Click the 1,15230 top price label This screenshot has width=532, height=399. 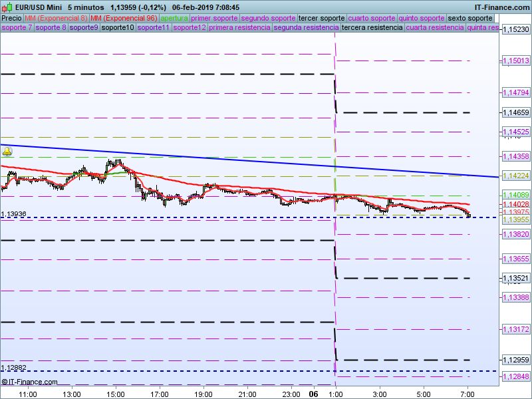click(516, 29)
